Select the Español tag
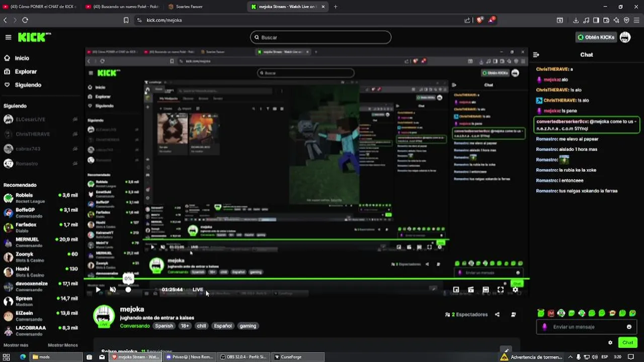The width and height of the screenshot is (644, 362). (223, 326)
